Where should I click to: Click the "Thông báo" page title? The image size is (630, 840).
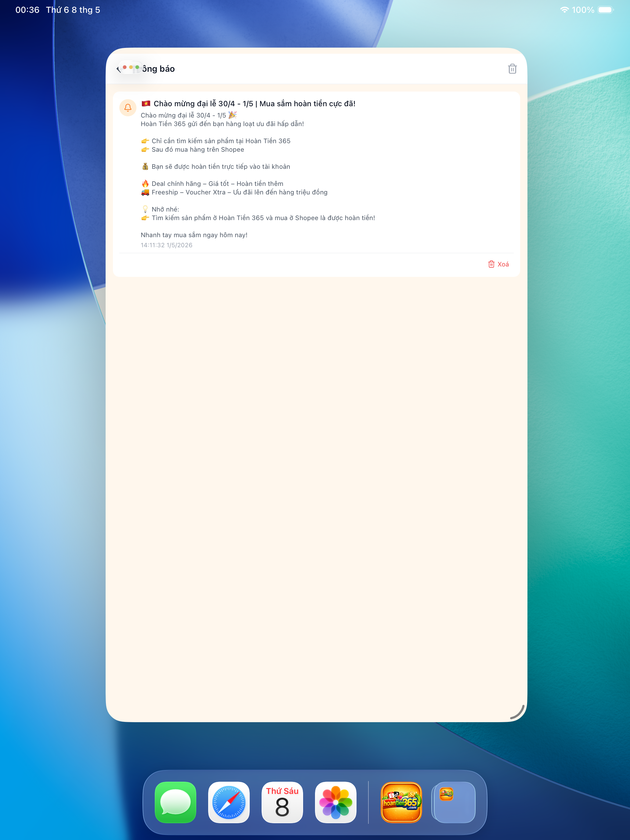pos(158,69)
